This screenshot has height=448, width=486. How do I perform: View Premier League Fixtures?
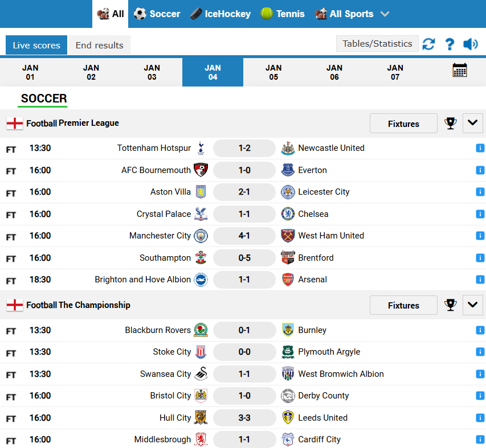pos(403,123)
